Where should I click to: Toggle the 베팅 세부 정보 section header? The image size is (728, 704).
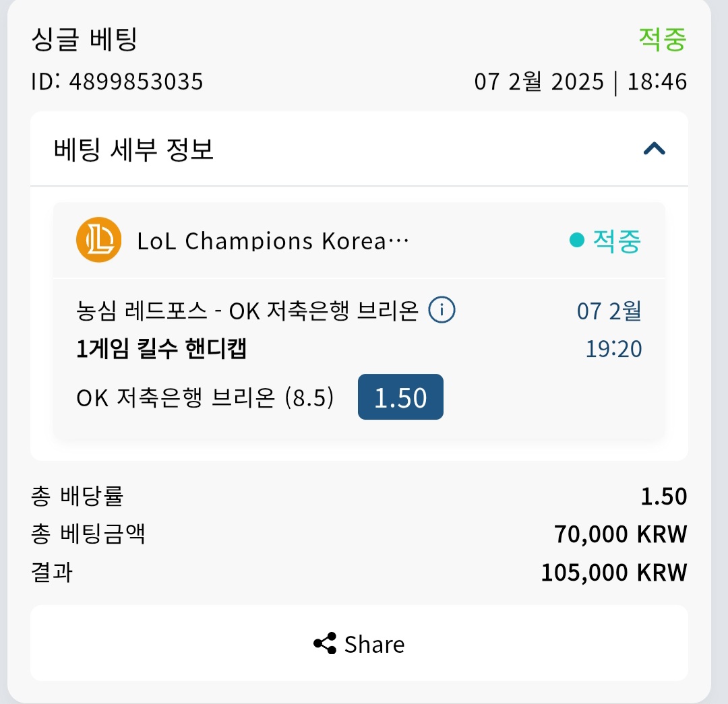point(359,149)
